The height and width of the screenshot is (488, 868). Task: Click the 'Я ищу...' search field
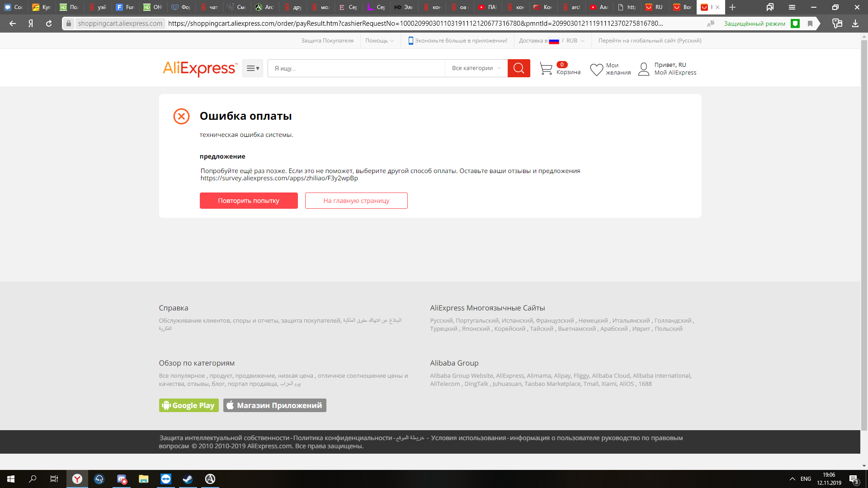pyautogui.click(x=356, y=68)
